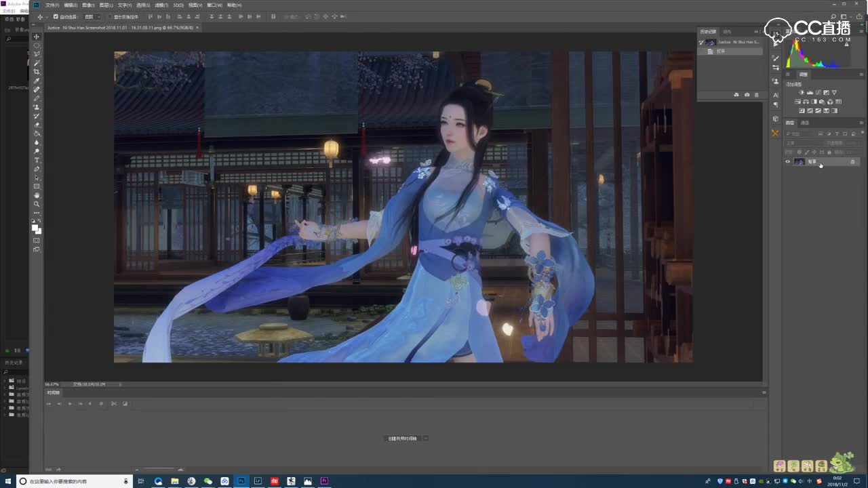
Task: Toggle Show Transform Controls checkbox
Action: (111, 16)
